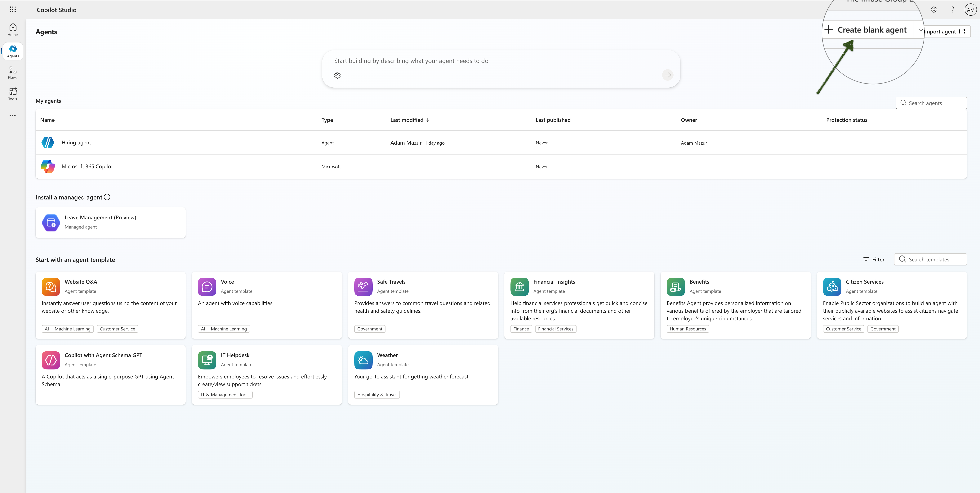Click the Safe Travels template icon

pos(363,287)
